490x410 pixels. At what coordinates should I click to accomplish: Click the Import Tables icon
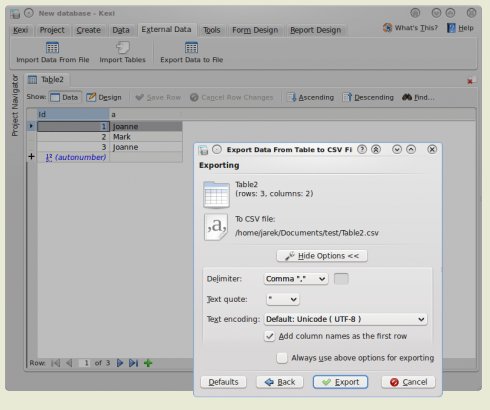(x=123, y=48)
